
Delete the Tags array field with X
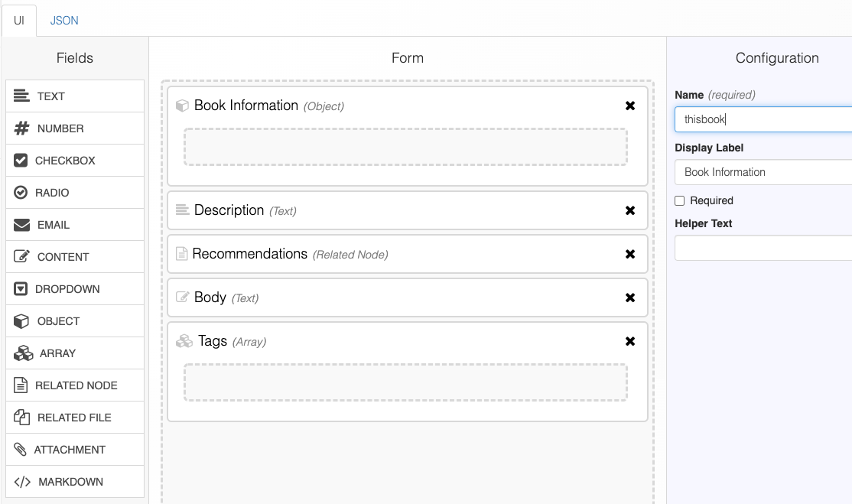[x=630, y=341]
